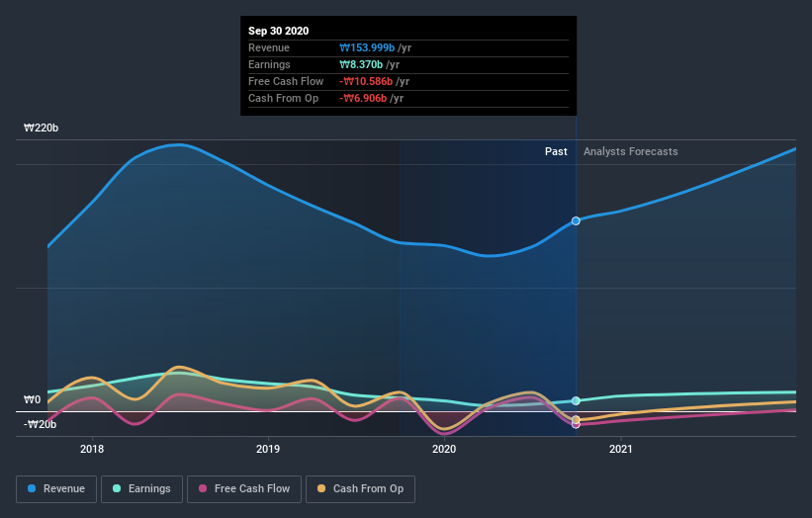Click the Earnings data point marker on the teal line
The image size is (812, 518).
click(576, 400)
